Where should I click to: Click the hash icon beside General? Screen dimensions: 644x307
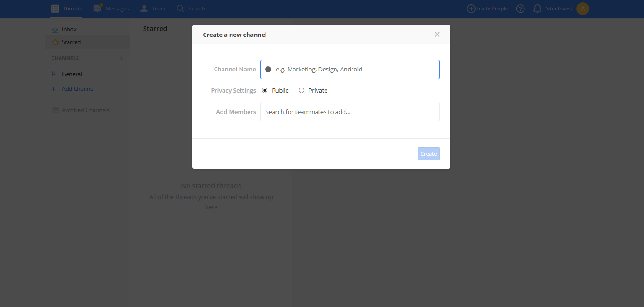pyautogui.click(x=53, y=74)
